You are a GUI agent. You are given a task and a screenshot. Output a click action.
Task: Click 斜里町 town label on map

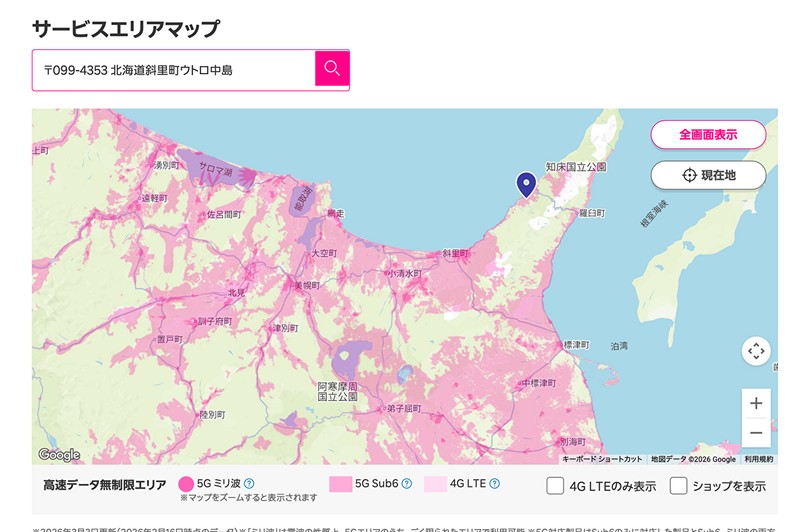(x=455, y=253)
